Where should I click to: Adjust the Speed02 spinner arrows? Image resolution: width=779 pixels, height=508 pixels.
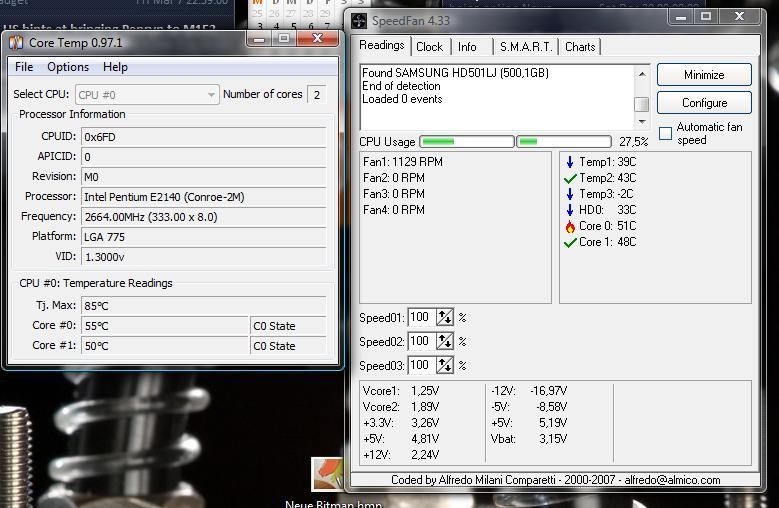click(445, 341)
